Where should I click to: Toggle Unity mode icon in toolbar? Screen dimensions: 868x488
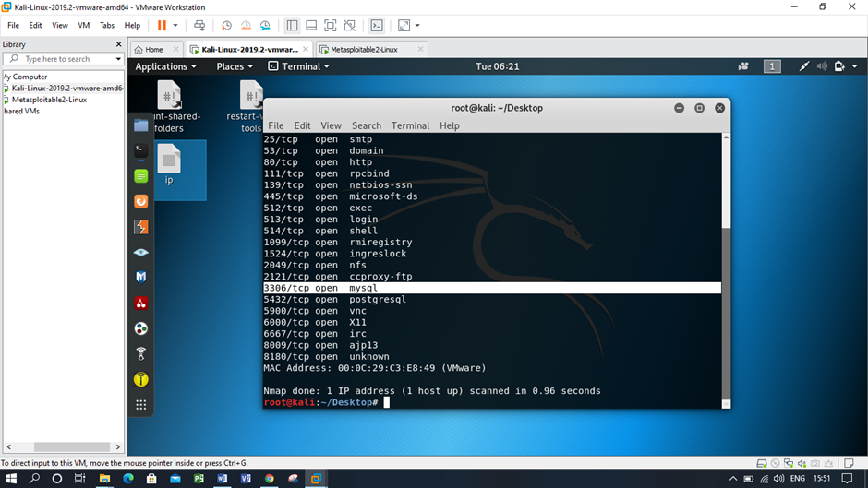coord(349,26)
